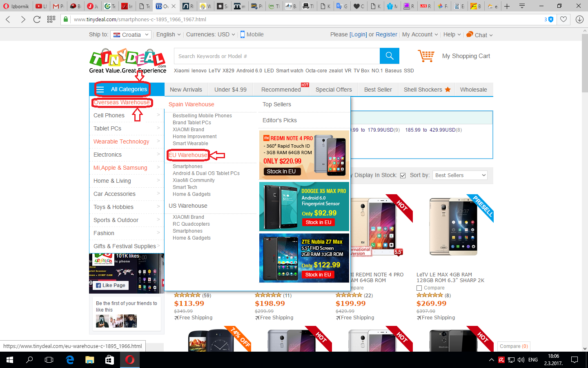Expand the My Account dropdown
The height and width of the screenshot is (368, 588).
420,34
